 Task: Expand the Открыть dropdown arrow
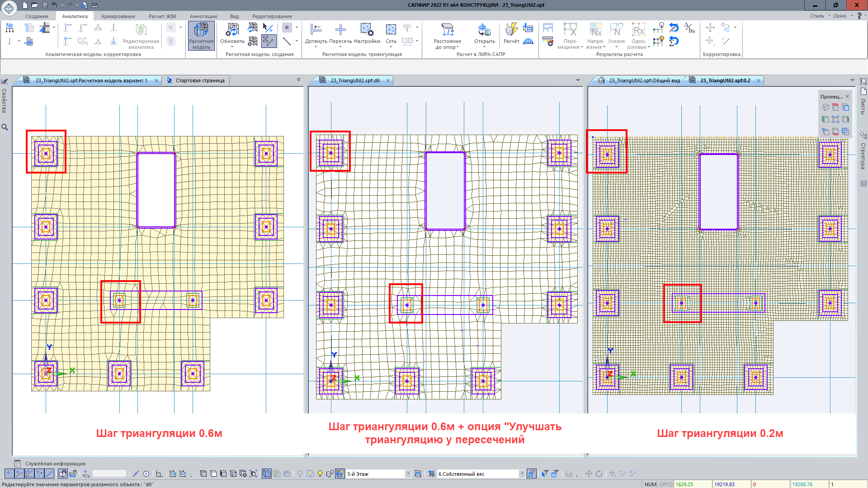[484, 47]
